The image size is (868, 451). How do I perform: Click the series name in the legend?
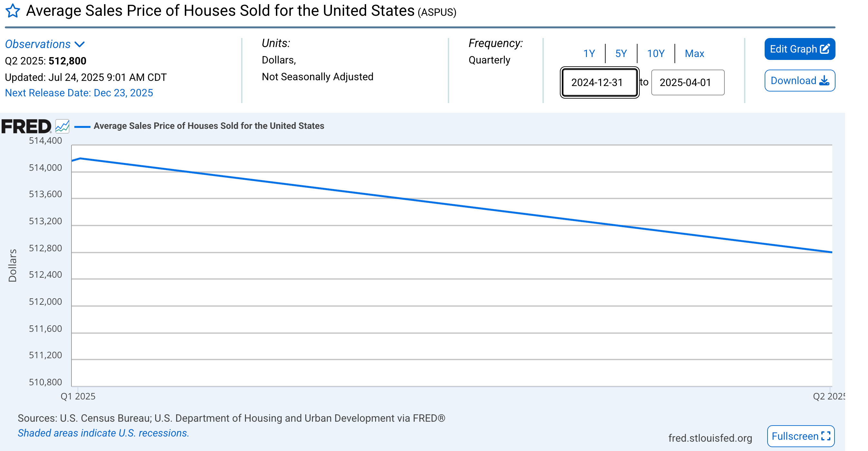(209, 126)
